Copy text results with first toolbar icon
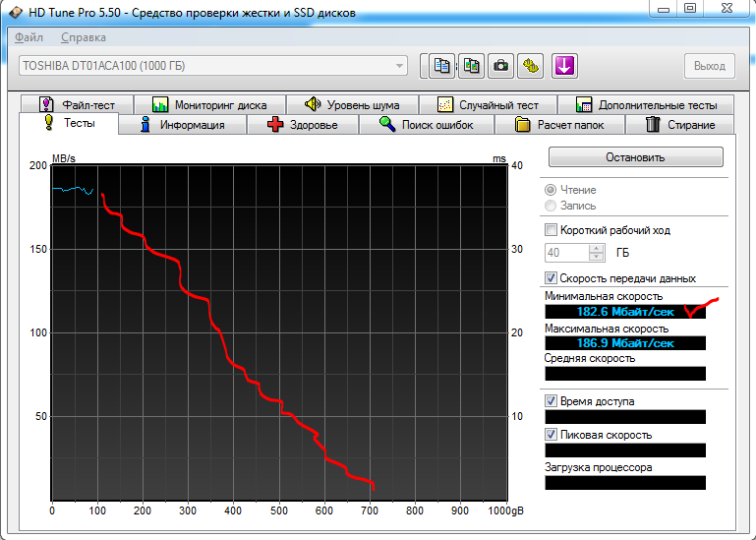Viewport: 756px width, 540px height. click(x=441, y=66)
